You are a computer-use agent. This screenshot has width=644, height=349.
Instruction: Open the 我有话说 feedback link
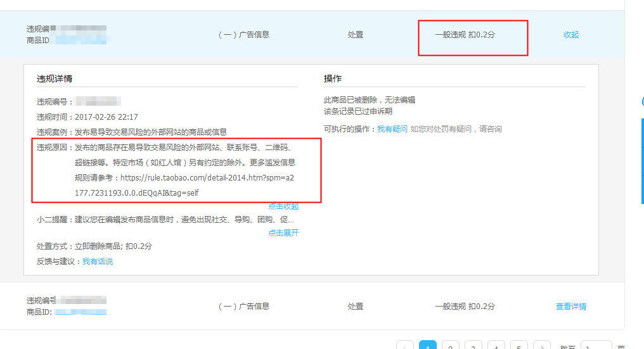pyautogui.click(x=98, y=261)
